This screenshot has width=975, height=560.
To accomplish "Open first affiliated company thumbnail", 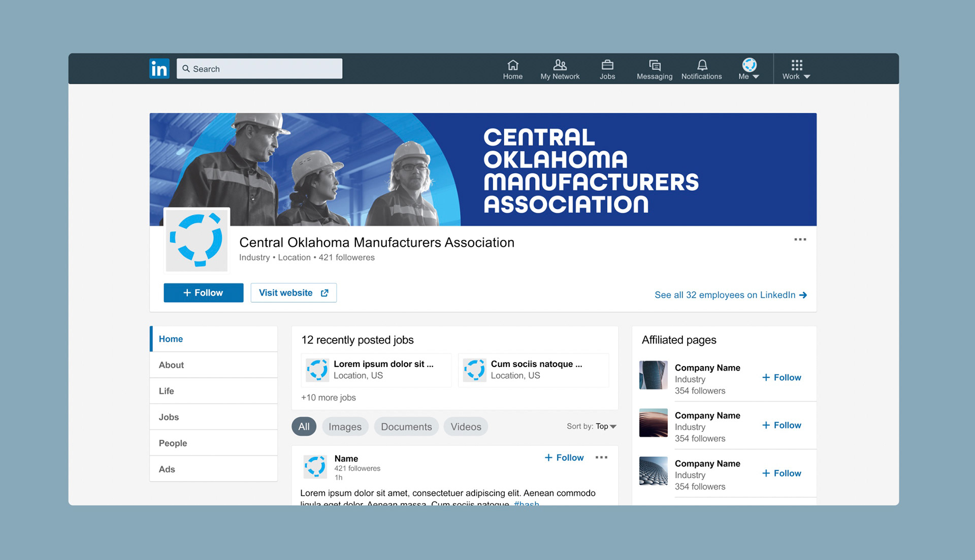I will 653,375.
